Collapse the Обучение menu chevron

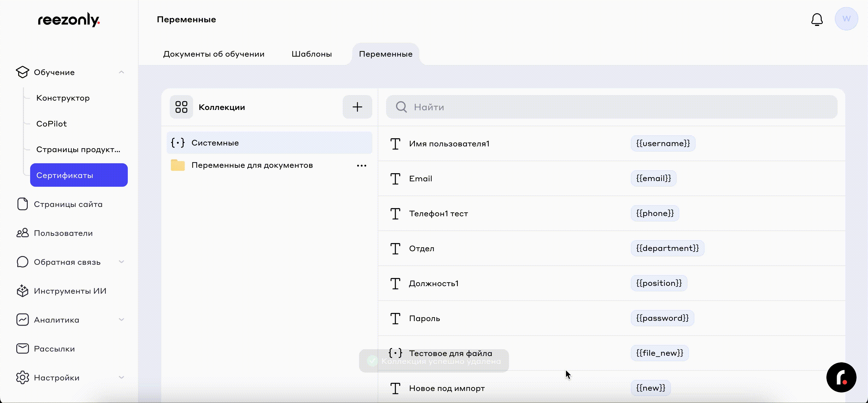click(122, 72)
